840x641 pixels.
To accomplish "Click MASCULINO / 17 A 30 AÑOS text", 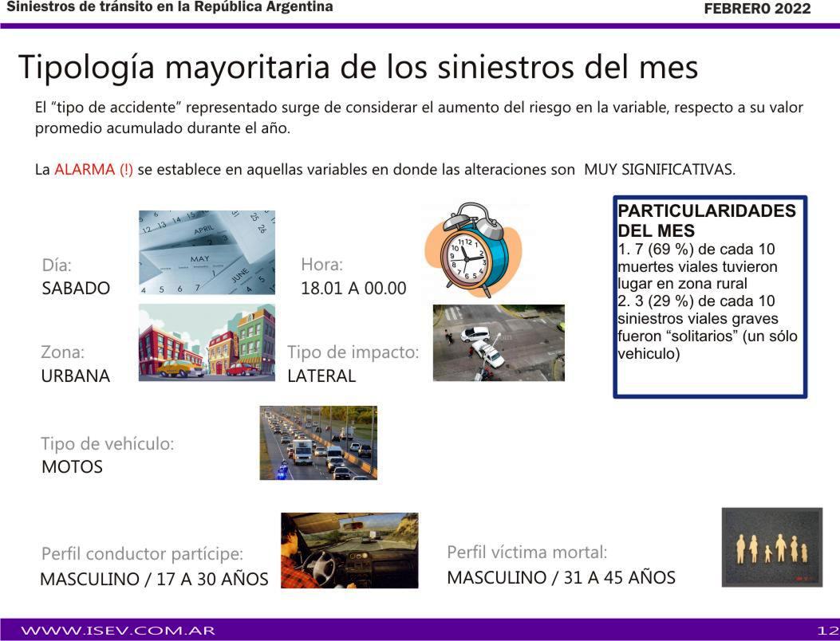I will pyautogui.click(x=154, y=579).
